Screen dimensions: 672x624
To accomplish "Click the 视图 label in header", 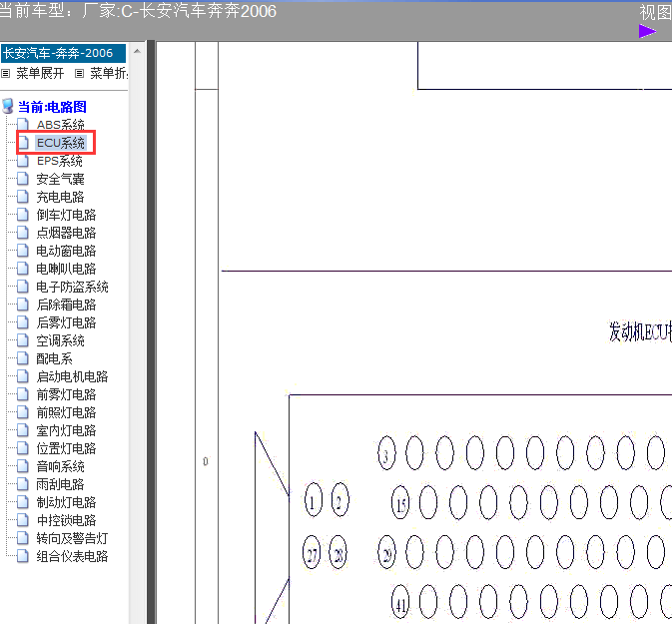I will pos(656,12).
